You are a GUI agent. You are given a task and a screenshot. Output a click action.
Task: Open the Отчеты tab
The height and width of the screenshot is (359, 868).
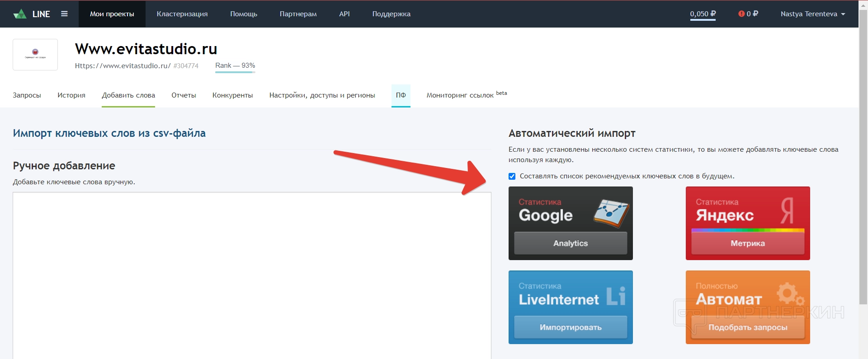[184, 95]
